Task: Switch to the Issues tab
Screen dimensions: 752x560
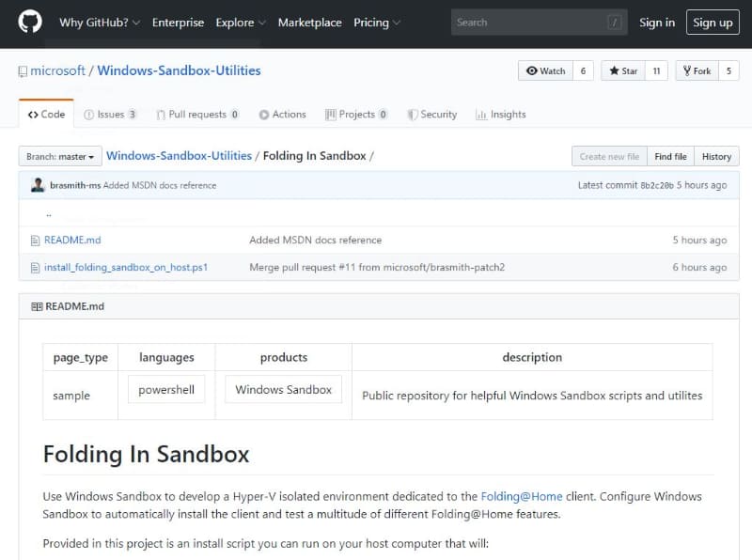Action: pos(110,115)
